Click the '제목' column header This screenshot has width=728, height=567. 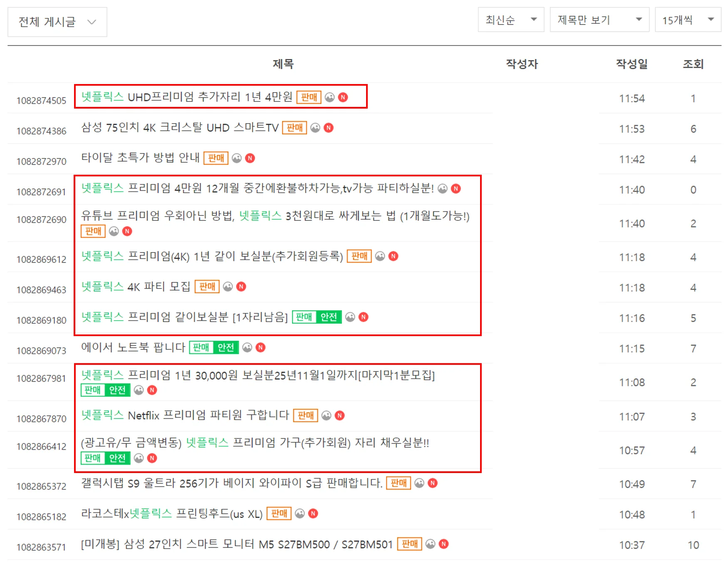tap(283, 64)
